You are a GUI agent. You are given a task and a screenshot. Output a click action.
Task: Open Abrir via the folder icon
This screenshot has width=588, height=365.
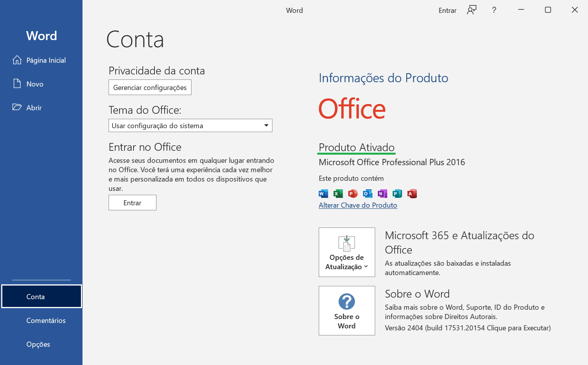tap(17, 107)
